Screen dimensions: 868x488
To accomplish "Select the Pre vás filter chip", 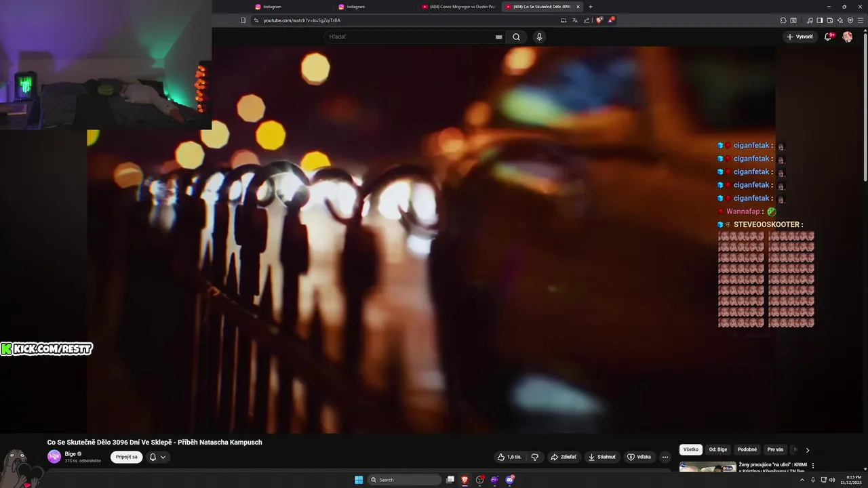I will [x=775, y=449].
